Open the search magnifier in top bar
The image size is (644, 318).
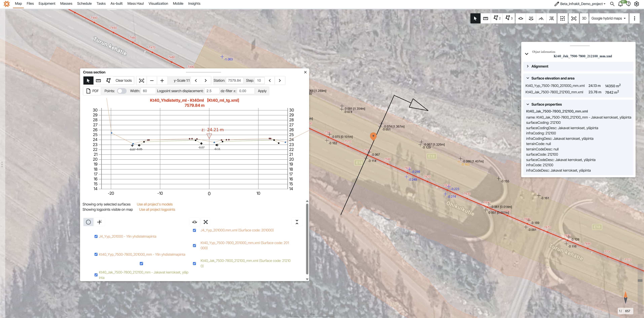coord(612,4)
